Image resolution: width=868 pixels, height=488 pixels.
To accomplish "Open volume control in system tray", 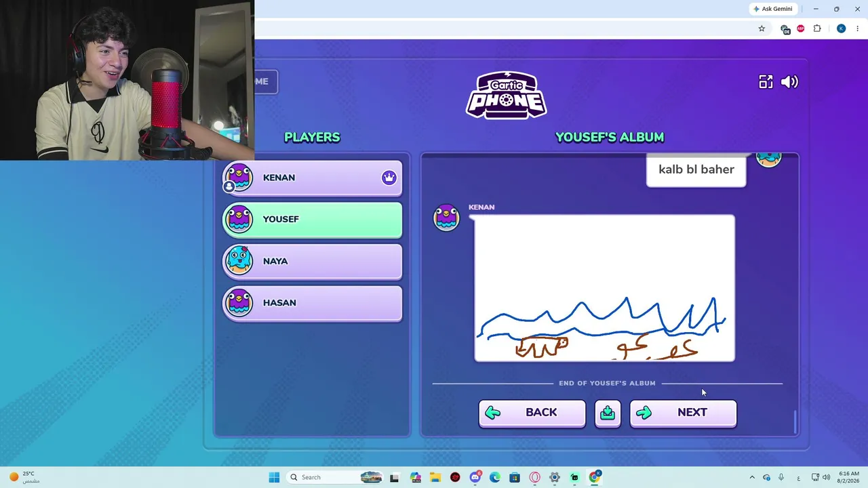I will (826, 477).
